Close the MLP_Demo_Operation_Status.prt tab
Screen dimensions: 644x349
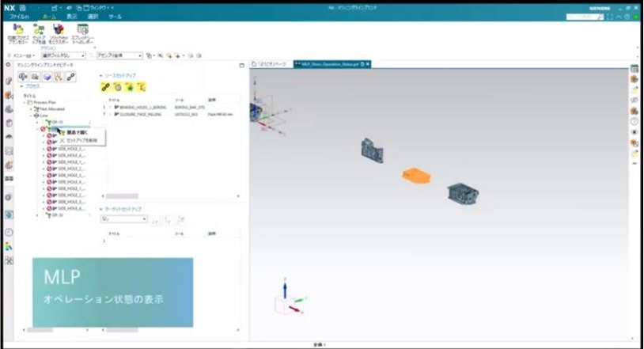368,64
